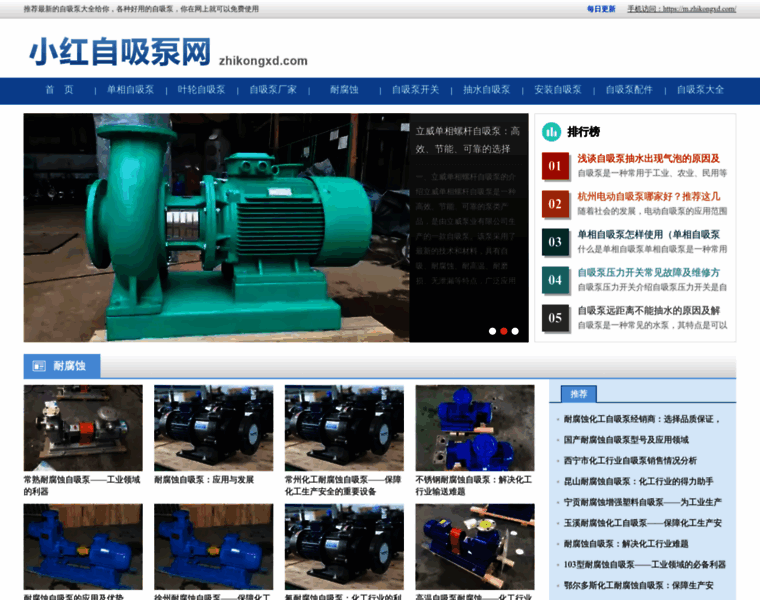This screenshot has width=760, height=600.
Task: Open thumbnail for 耐腐蚀自吸泵：应用与发展
Action: coord(214,428)
